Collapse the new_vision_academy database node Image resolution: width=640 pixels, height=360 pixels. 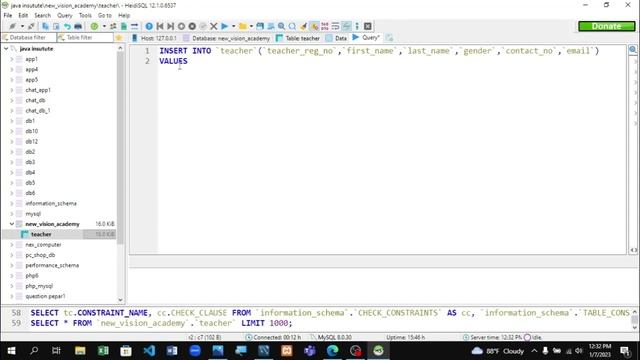tap(12, 224)
